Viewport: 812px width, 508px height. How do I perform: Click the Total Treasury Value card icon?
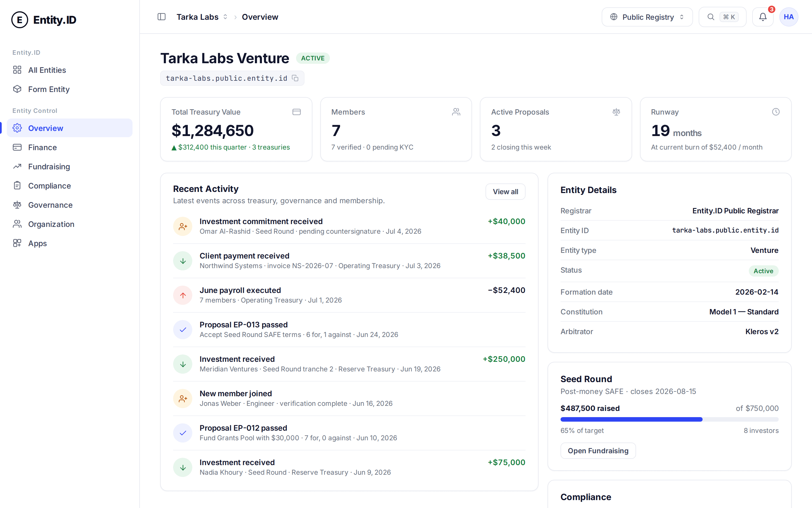click(297, 112)
